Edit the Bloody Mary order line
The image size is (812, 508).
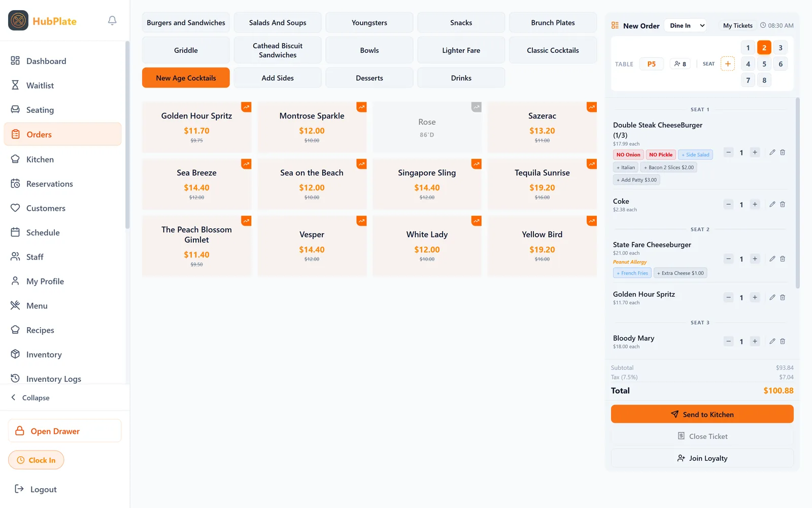772,341
